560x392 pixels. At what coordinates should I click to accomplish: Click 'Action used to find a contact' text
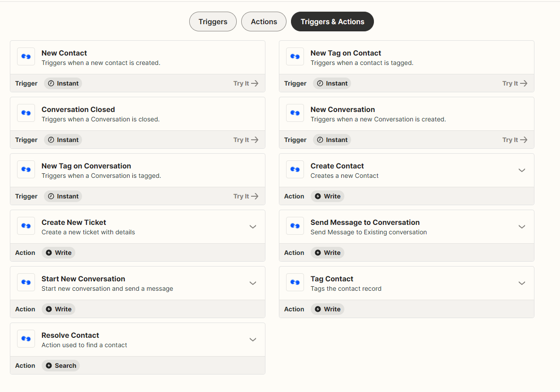(x=84, y=345)
